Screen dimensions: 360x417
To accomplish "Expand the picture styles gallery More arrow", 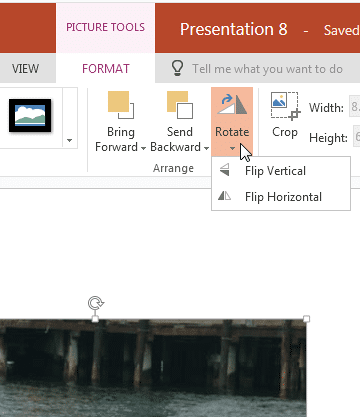I will tap(70, 140).
